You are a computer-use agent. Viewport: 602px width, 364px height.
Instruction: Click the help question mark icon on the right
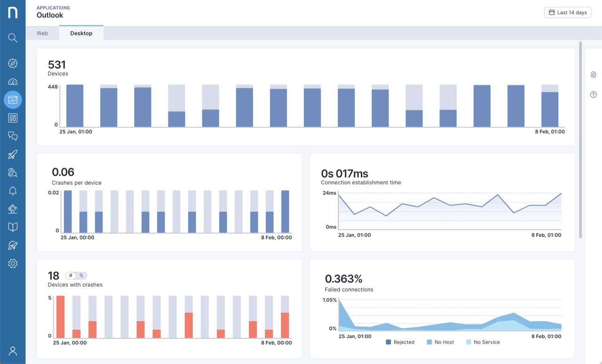(593, 94)
